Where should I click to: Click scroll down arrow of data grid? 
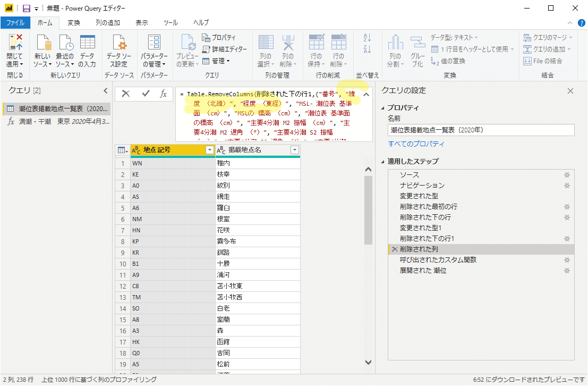pyautogui.click(x=368, y=363)
